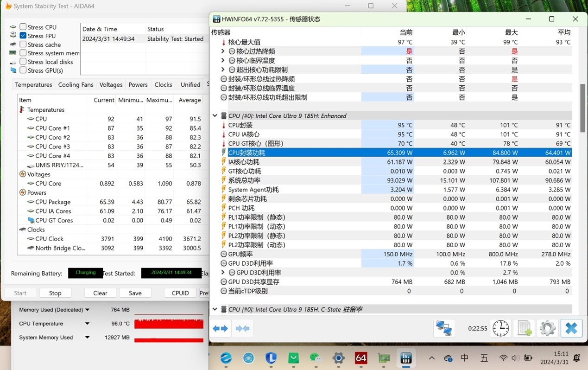This screenshot has width=588, height=370.
Task: Enable Stress cache checkbox
Action: pos(23,45)
